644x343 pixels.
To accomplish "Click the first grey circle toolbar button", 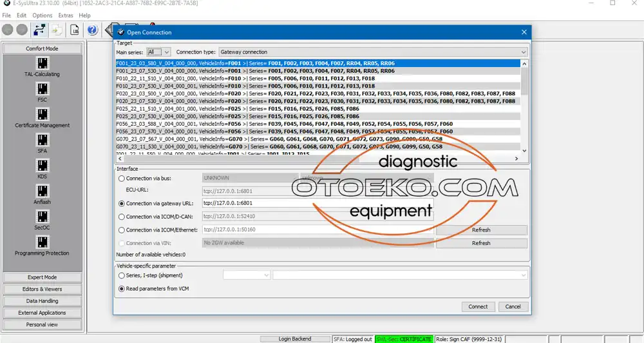I will tap(7, 30).
